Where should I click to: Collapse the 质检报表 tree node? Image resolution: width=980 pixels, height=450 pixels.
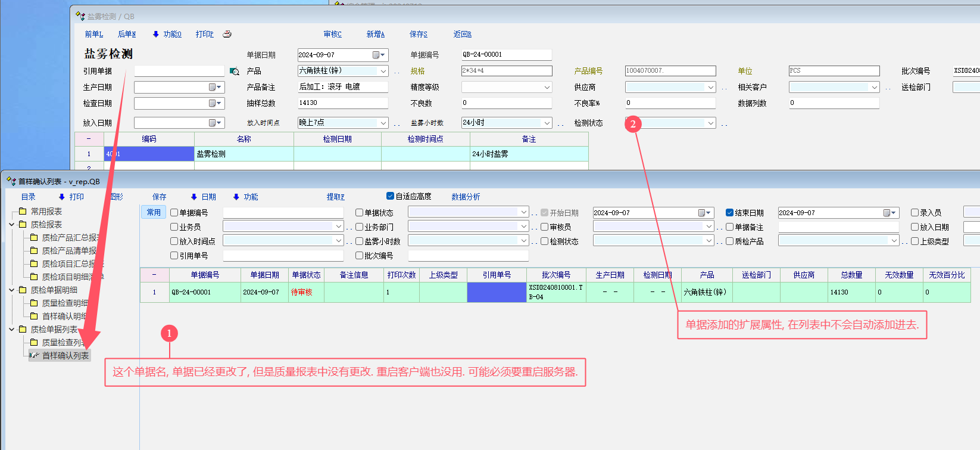[x=12, y=225]
